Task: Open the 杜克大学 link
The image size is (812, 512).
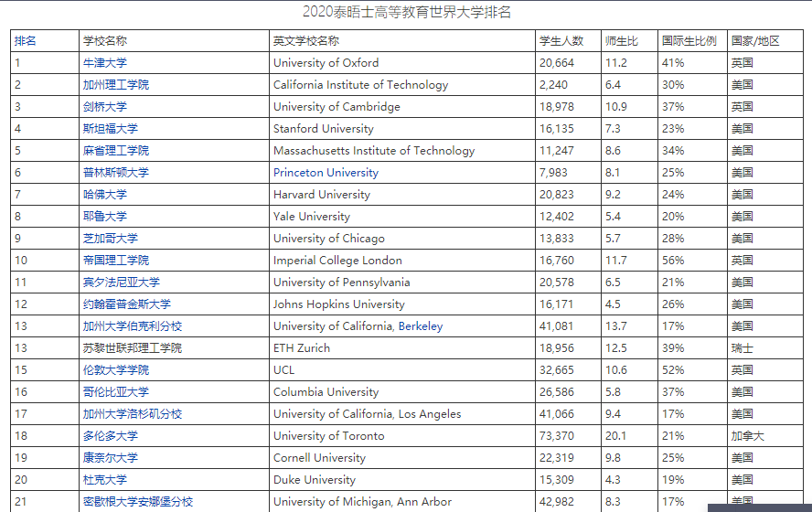Action: pos(104,480)
